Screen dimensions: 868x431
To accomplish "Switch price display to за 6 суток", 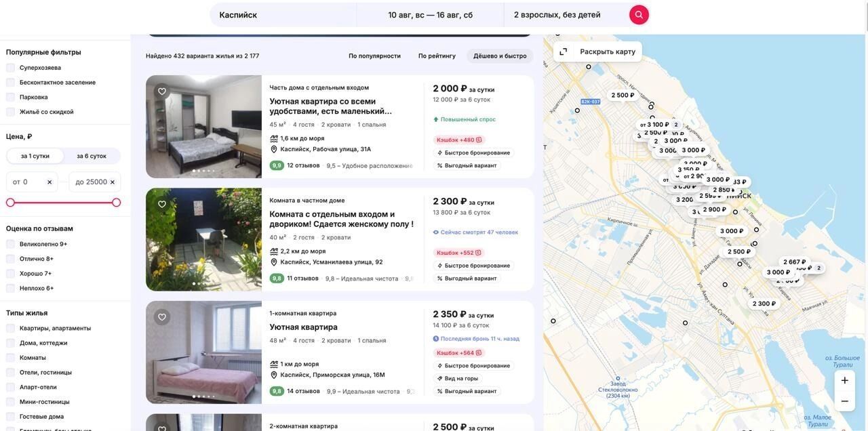I will point(92,156).
